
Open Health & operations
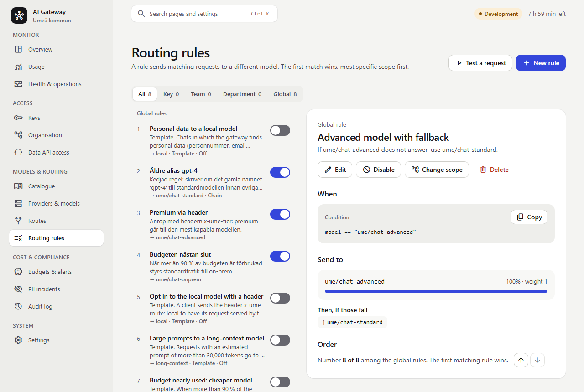click(x=56, y=84)
